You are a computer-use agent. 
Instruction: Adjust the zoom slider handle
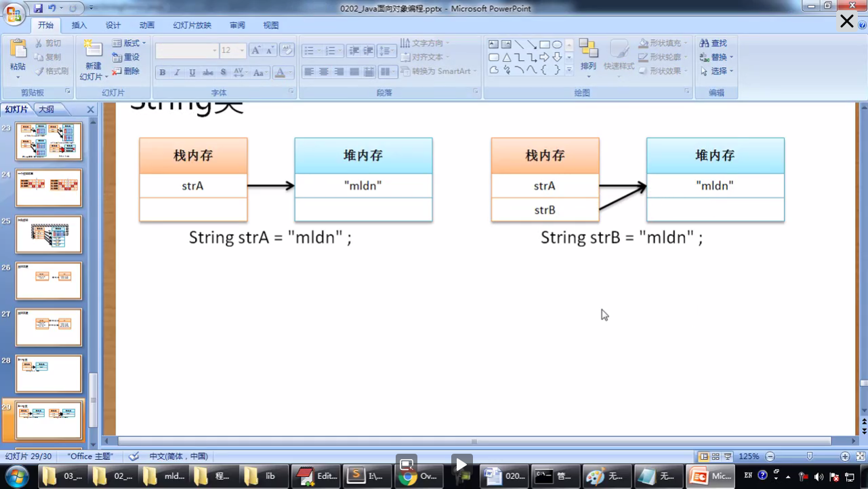(x=810, y=457)
